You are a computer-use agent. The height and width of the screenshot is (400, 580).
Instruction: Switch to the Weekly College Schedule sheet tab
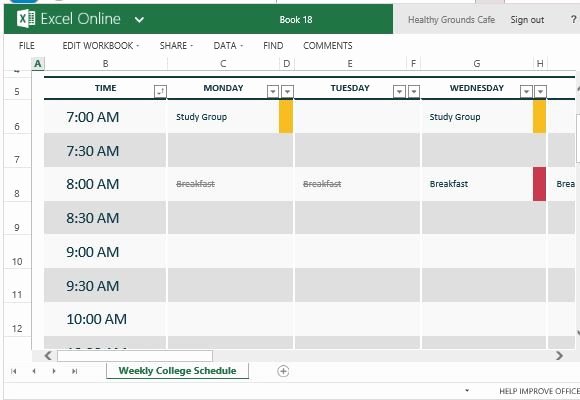pyautogui.click(x=178, y=371)
